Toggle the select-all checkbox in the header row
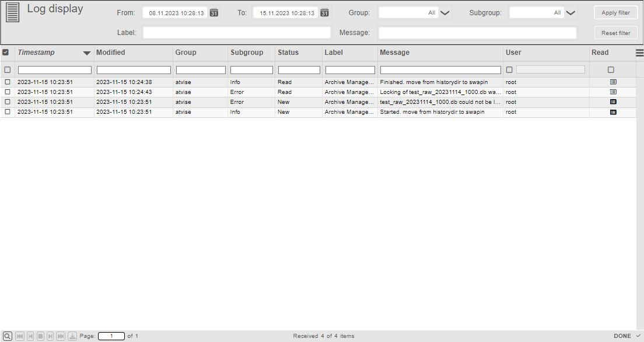 [6, 53]
